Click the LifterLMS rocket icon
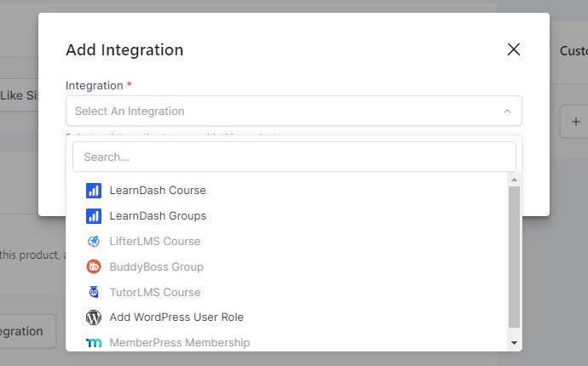This screenshot has width=588, height=366. pos(94,242)
